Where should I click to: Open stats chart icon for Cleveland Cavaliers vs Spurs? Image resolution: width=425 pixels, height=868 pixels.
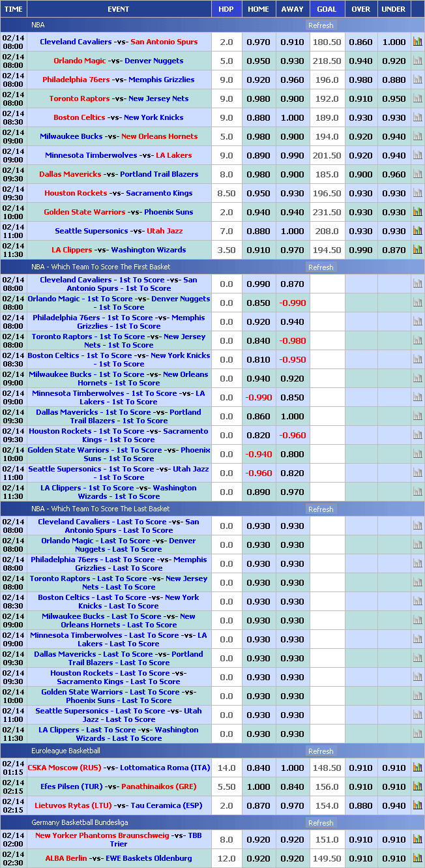[x=417, y=42]
